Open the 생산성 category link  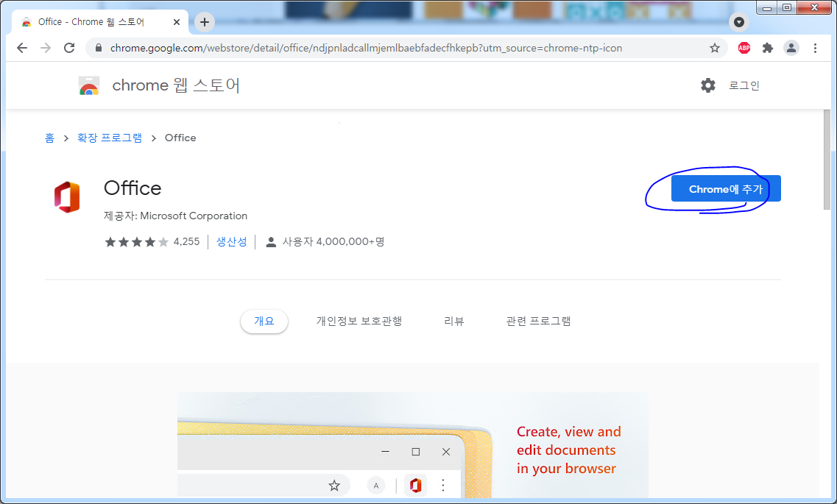coord(231,241)
